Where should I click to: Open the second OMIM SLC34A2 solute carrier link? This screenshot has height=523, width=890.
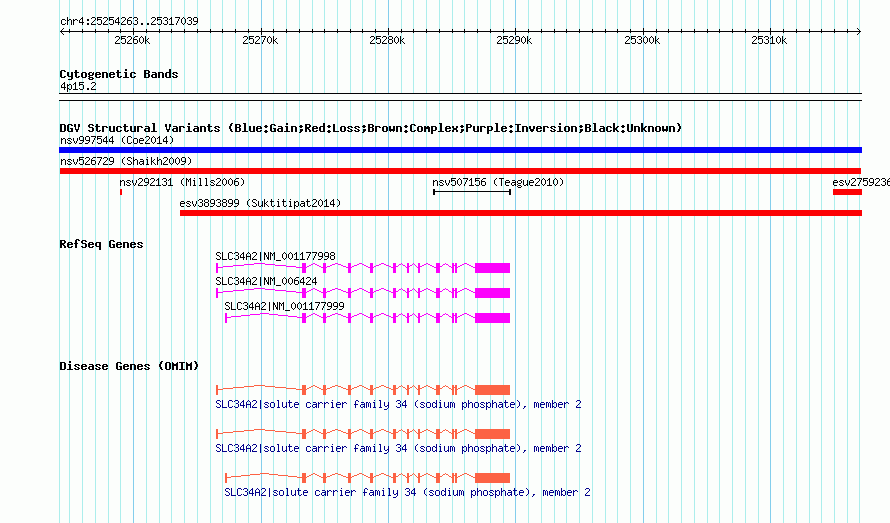398,449
